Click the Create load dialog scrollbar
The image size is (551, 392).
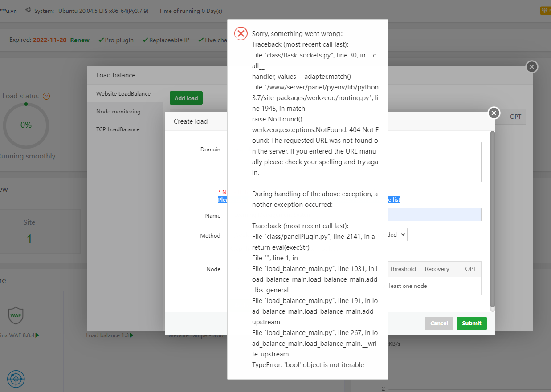coord(492,218)
